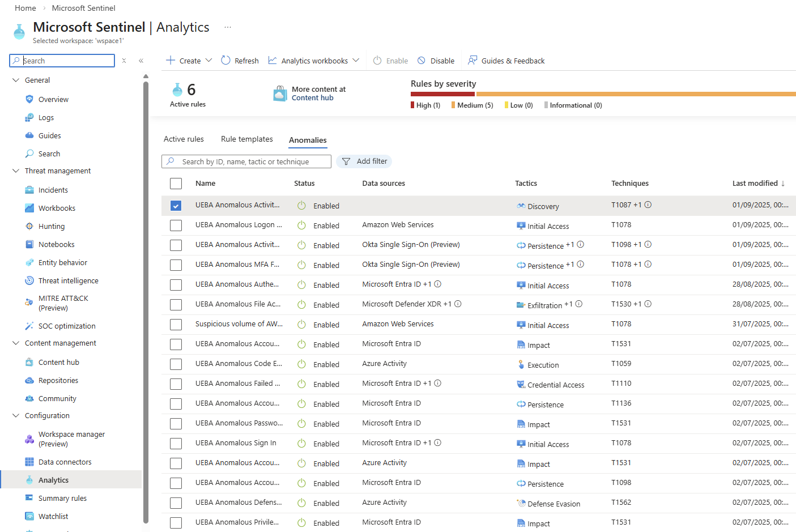
Task: Toggle the select-all checkbox in table header
Action: click(x=176, y=184)
